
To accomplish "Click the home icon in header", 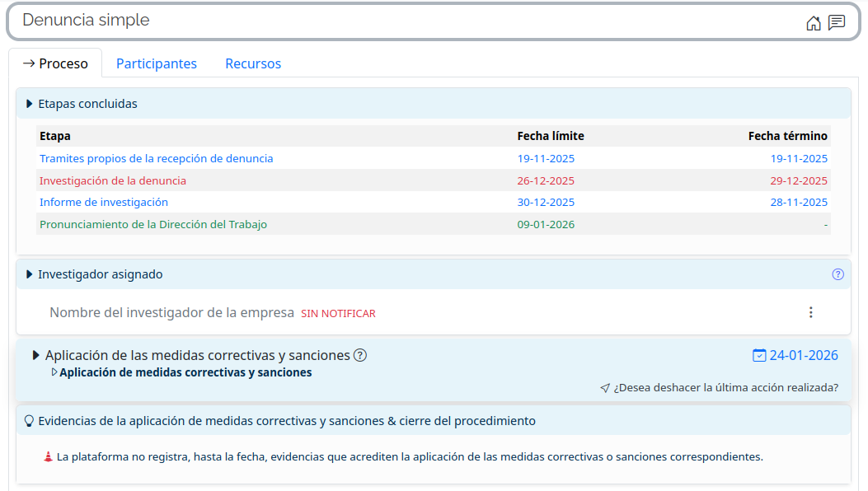I will [814, 23].
